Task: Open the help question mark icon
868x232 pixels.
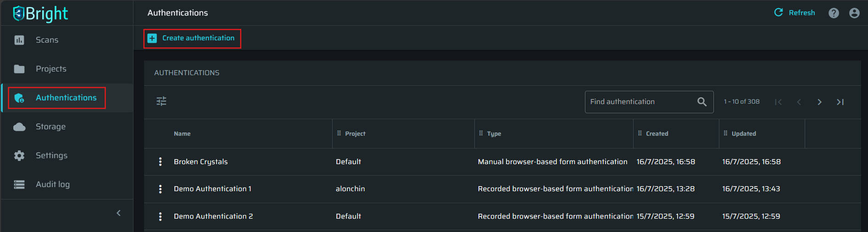Action: (834, 13)
